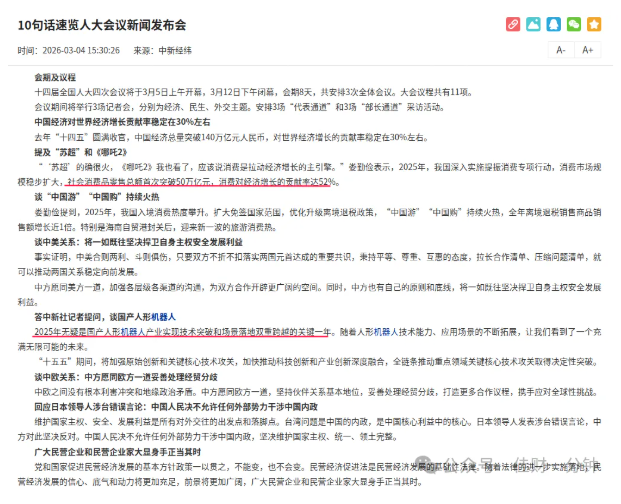
Task: Decrease font size with the A- button
Action: coord(561,50)
